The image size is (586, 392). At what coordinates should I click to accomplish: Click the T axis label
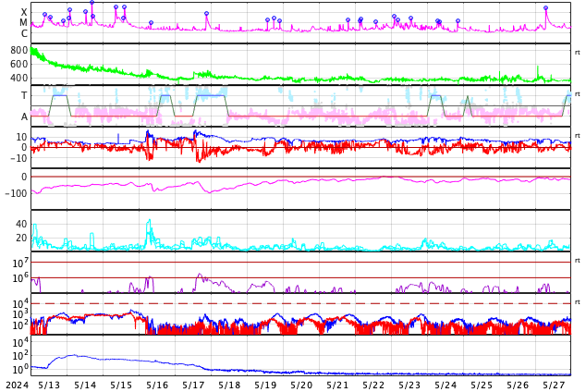click(x=24, y=95)
